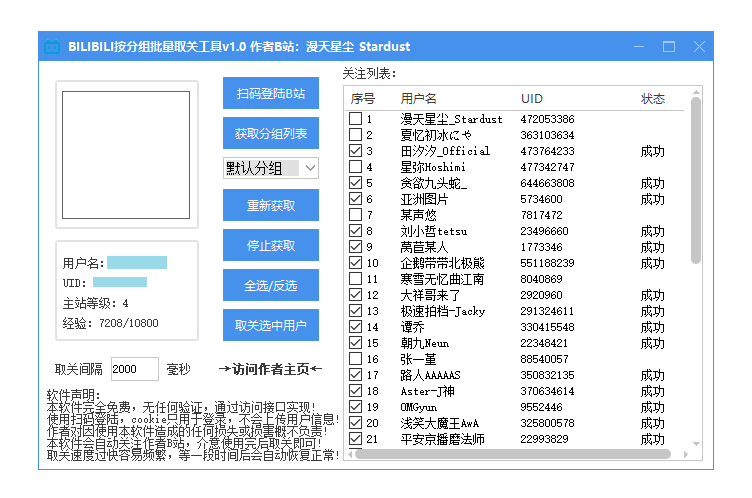The height and width of the screenshot is (498, 752).
Task: Click the 序号 column header
Action: (x=363, y=99)
